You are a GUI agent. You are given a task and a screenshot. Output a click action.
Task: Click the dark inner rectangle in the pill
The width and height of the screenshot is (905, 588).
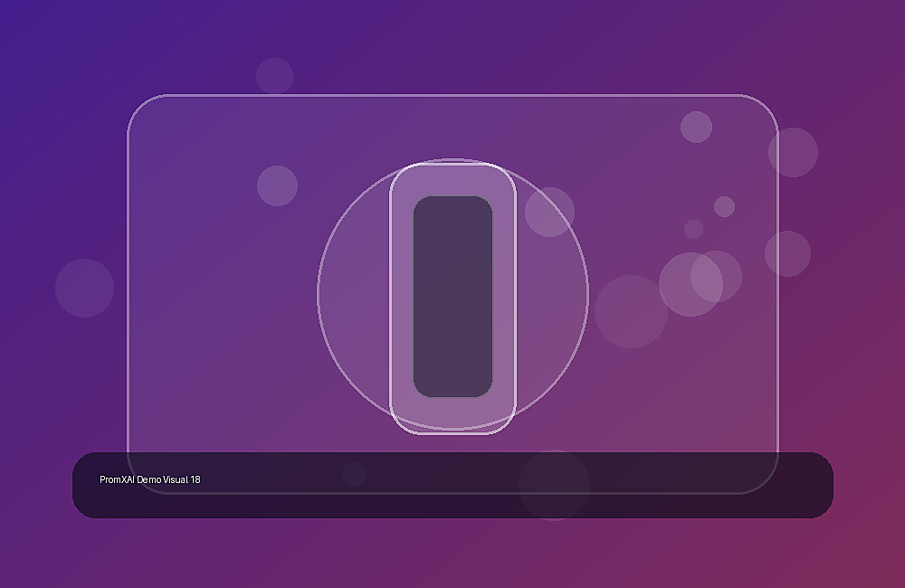[452, 297]
